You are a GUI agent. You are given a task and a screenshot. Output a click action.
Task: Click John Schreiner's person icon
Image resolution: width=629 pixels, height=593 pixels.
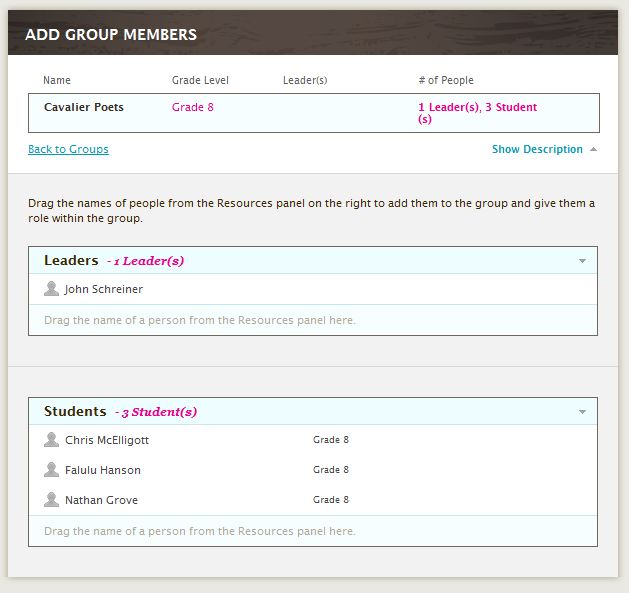tap(51, 289)
